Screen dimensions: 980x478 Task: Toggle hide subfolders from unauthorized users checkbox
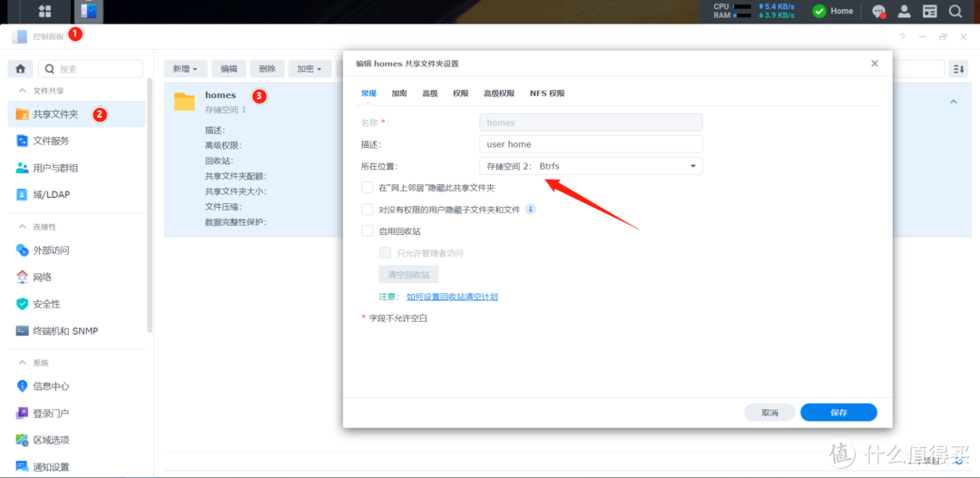[x=367, y=210]
